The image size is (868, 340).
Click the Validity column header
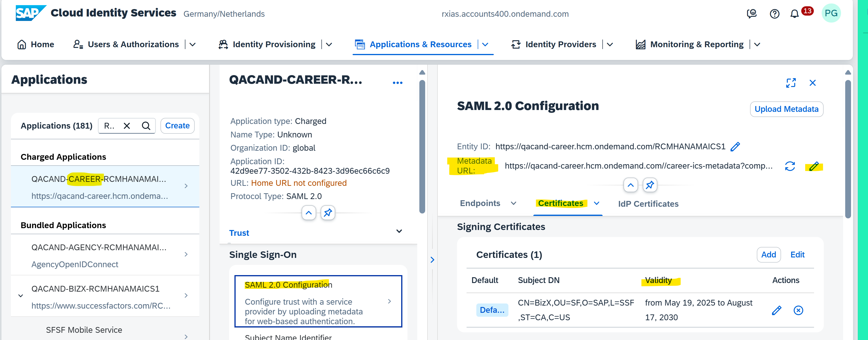coord(658,280)
